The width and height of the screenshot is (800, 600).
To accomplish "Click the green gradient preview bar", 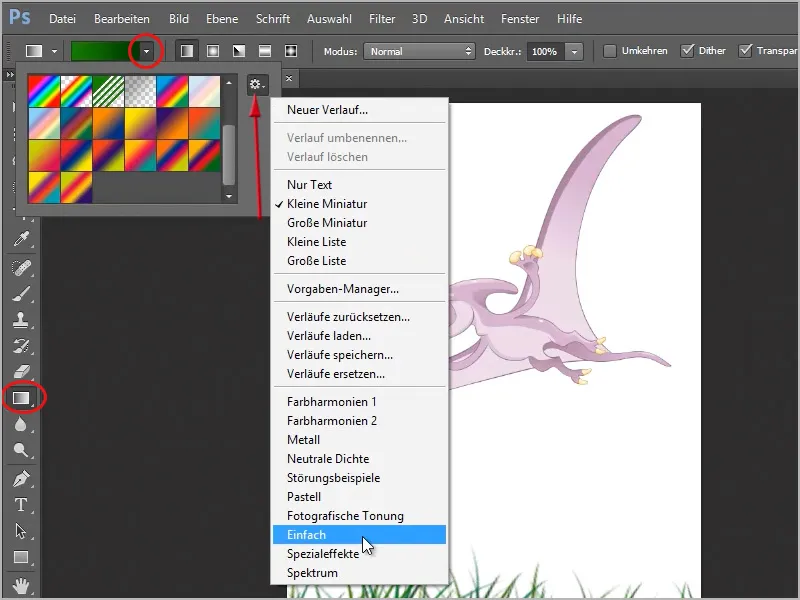I will click(x=104, y=52).
